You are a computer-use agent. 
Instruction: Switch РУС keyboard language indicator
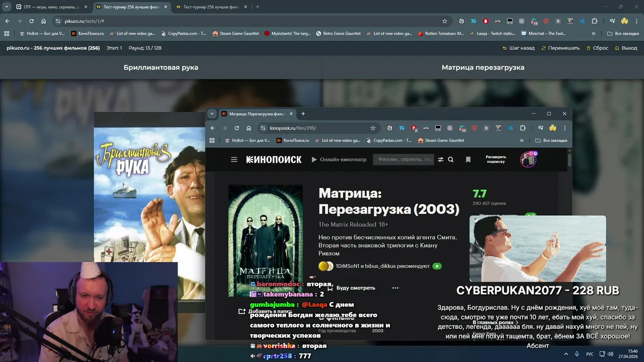590,354
